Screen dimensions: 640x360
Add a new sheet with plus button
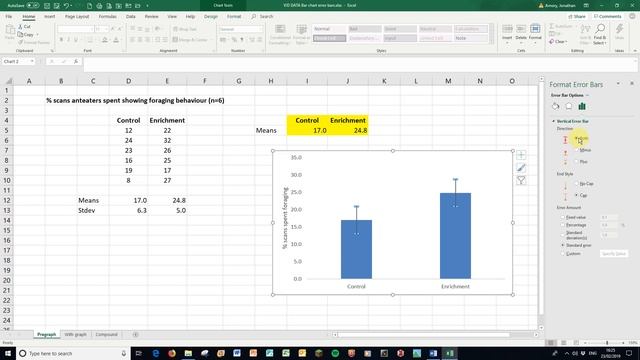coord(136,335)
